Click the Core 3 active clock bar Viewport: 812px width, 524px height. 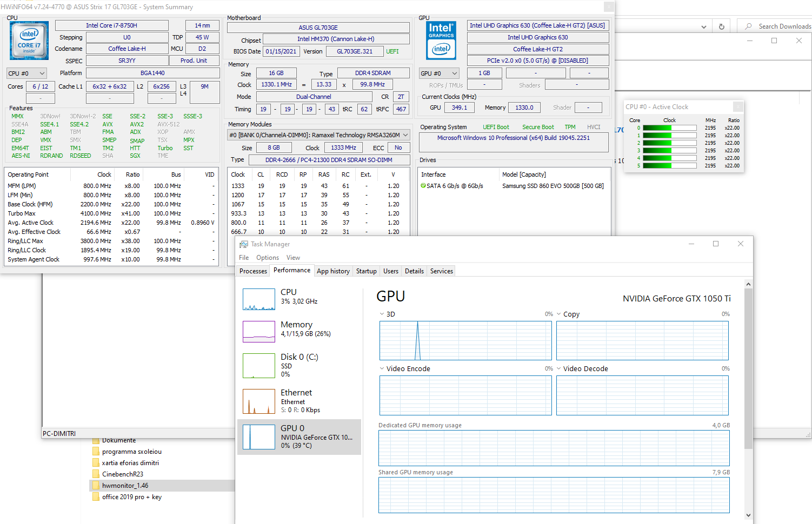click(x=669, y=151)
